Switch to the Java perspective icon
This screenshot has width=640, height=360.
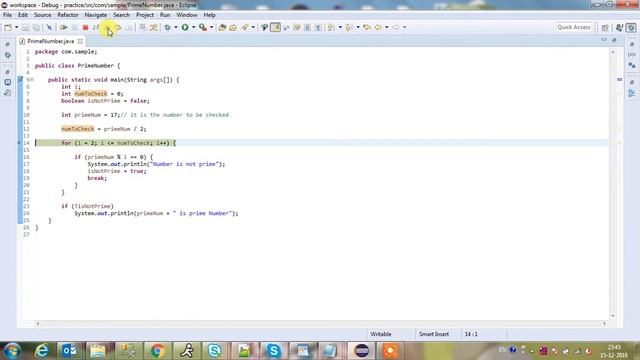[619, 27]
